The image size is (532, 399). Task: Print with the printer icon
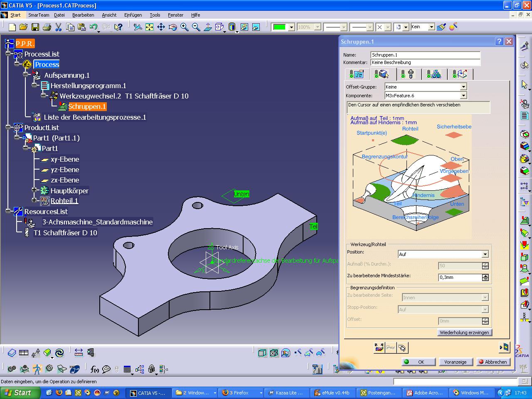tap(47, 27)
